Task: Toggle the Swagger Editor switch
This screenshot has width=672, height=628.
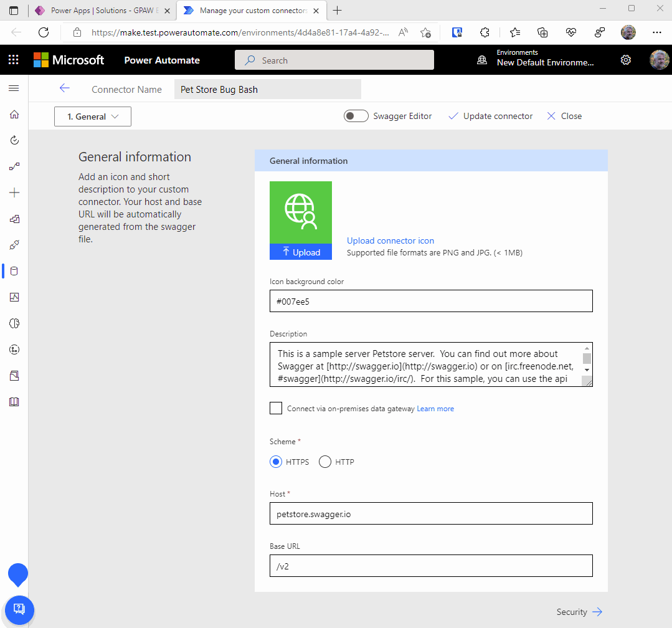Action: pyautogui.click(x=356, y=116)
